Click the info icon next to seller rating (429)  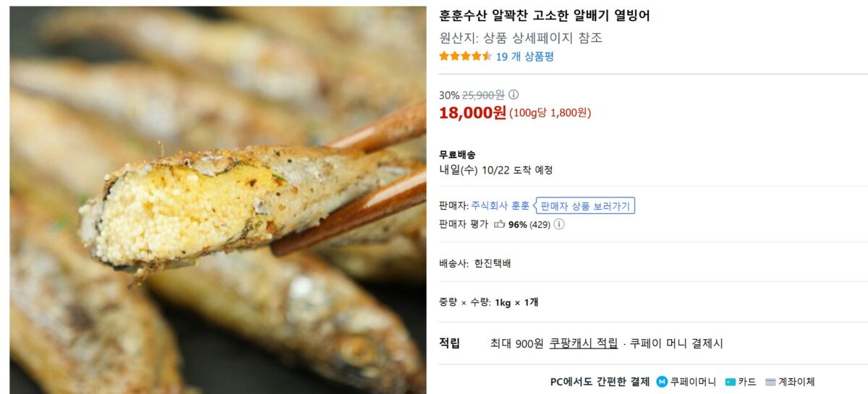[559, 224]
